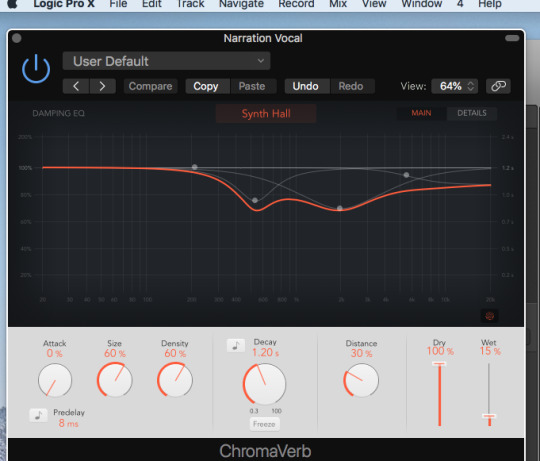The width and height of the screenshot is (540, 461).
Task: Click the ChromaVerb plugin name label
Action: [x=265, y=451]
